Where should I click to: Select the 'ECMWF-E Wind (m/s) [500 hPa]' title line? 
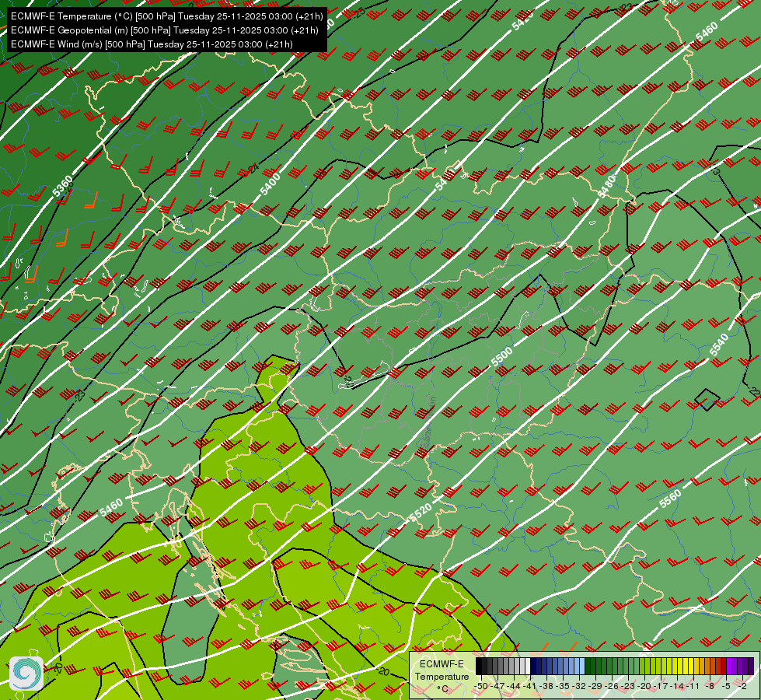152,44
